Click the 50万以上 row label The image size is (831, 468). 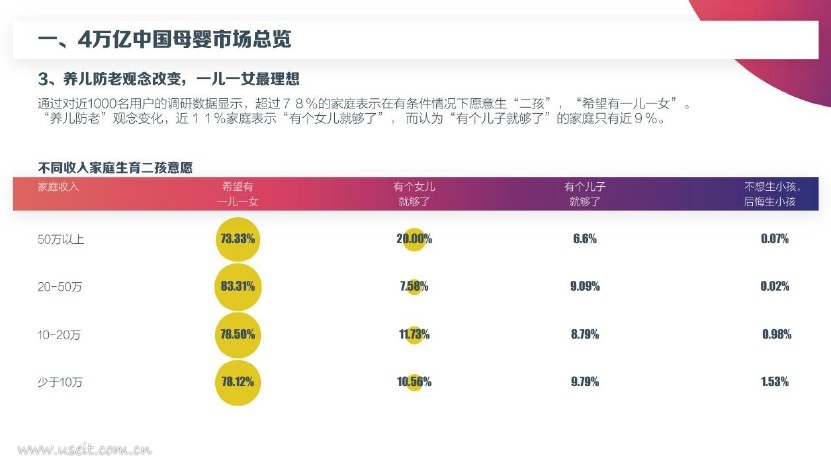pyautogui.click(x=60, y=240)
